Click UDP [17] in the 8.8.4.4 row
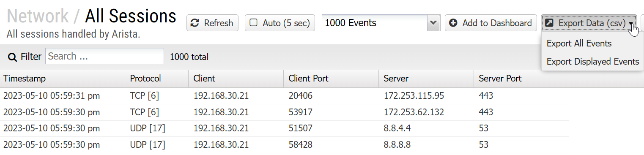The height and width of the screenshot is (155, 644). 148,128
